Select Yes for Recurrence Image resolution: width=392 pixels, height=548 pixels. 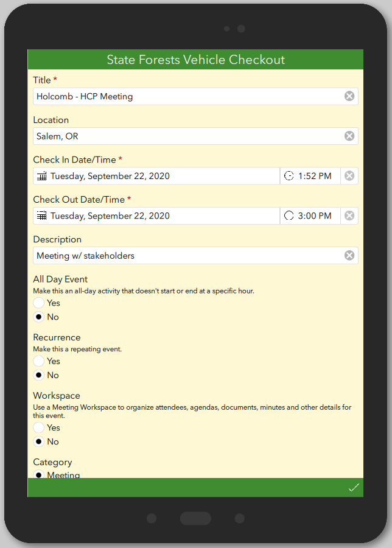[x=39, y=360]
